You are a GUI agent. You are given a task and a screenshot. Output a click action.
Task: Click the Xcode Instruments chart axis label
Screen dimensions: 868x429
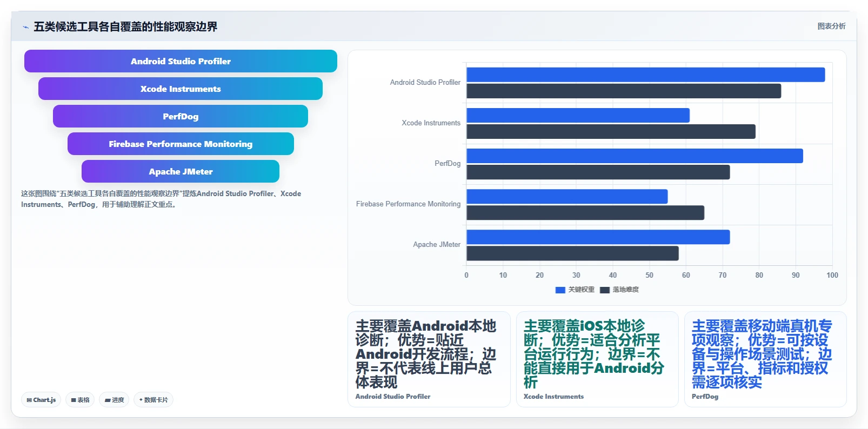pos(431,123)
